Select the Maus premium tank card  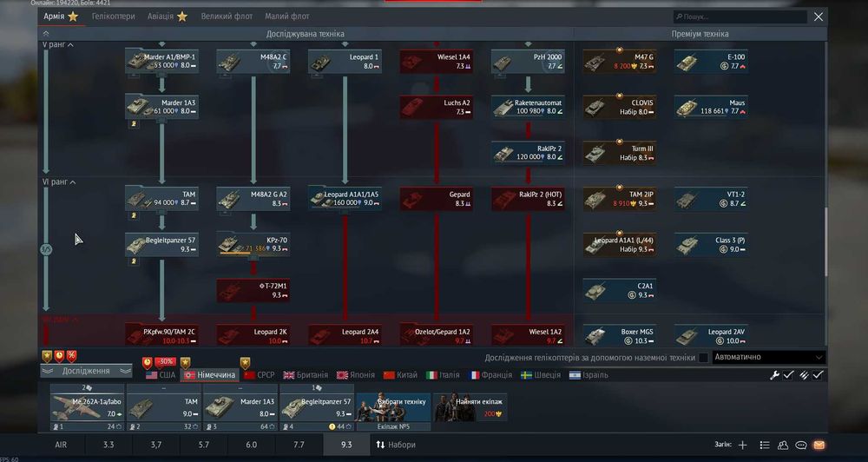coord(712,107)
